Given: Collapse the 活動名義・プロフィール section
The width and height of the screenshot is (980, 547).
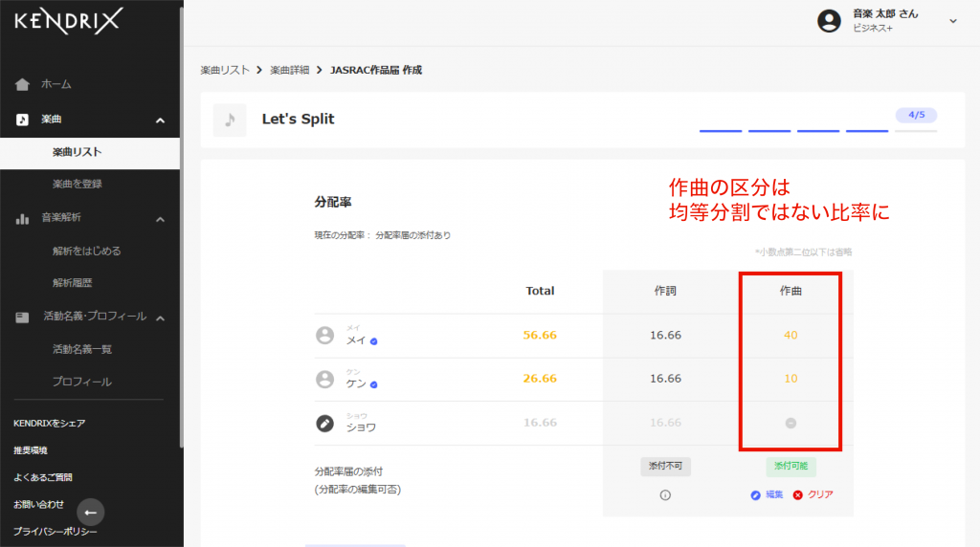Looking at the screenshot, I should tap(160, 317).
